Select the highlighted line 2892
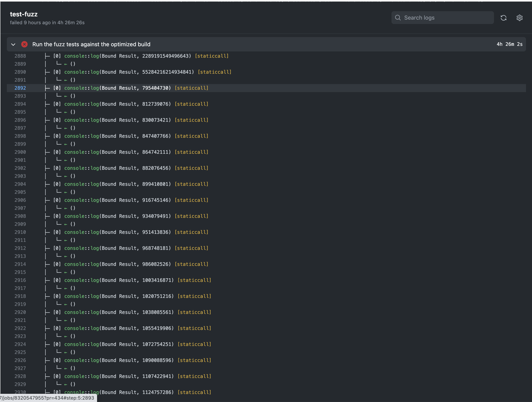This screenshot has width=532, height=402. click(20, 88)
